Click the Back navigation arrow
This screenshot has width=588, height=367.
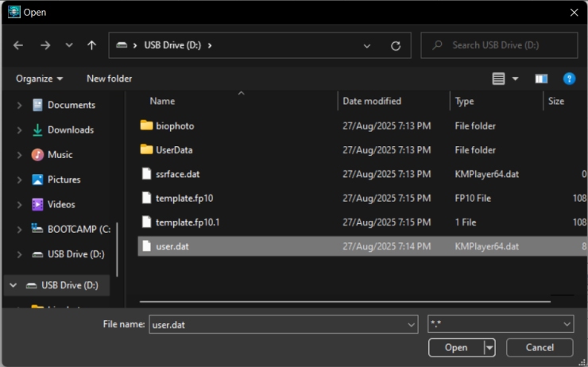[x=18, y=45]
